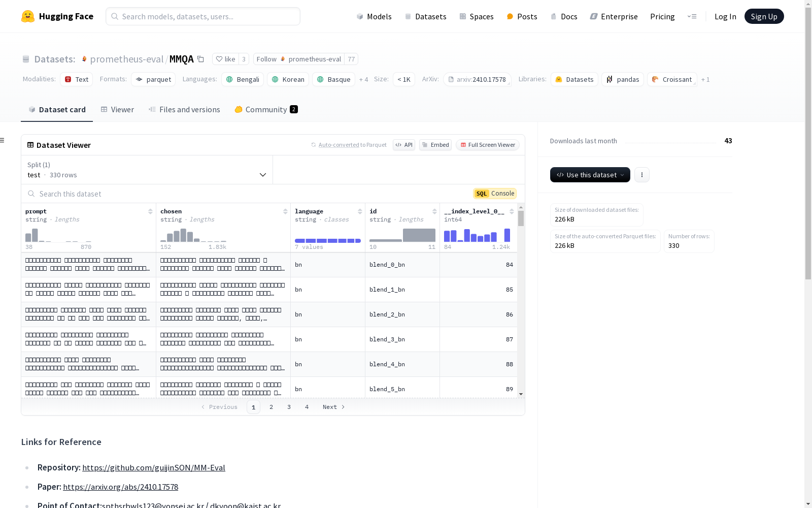Image resolution: width=812 pixels, height=508 pixels.
Task: Go to the Enterprise page
Action: click(x=614, y=16)
